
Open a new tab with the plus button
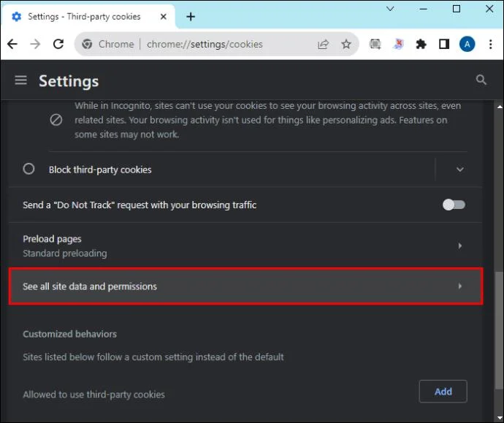[x=191, y=16]
